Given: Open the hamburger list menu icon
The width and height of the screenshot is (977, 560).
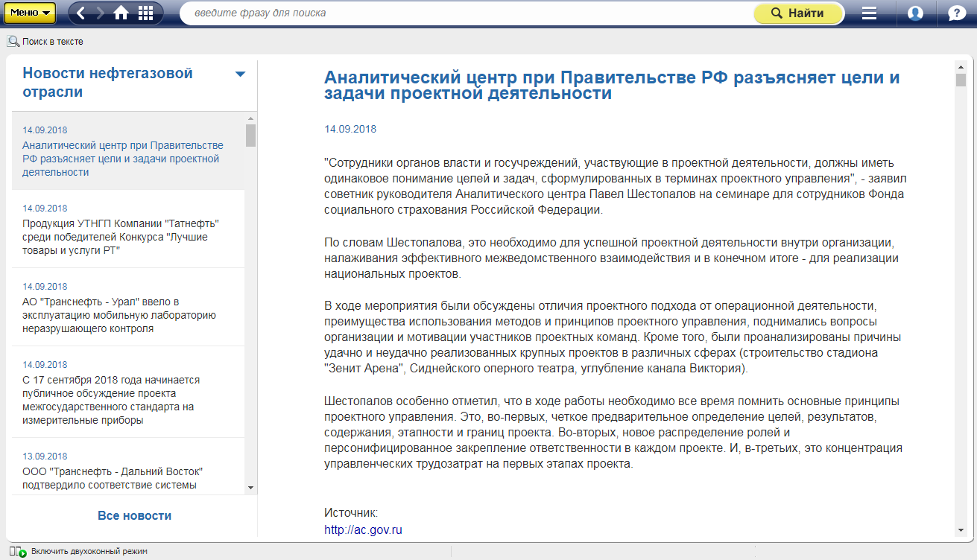Looking at the screenshot, I should click(869, 13).
